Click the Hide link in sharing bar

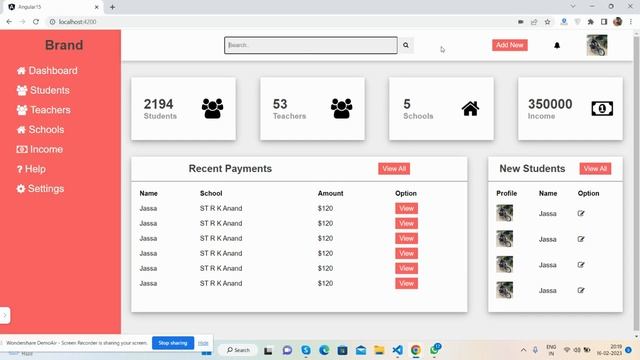(203, 343)
